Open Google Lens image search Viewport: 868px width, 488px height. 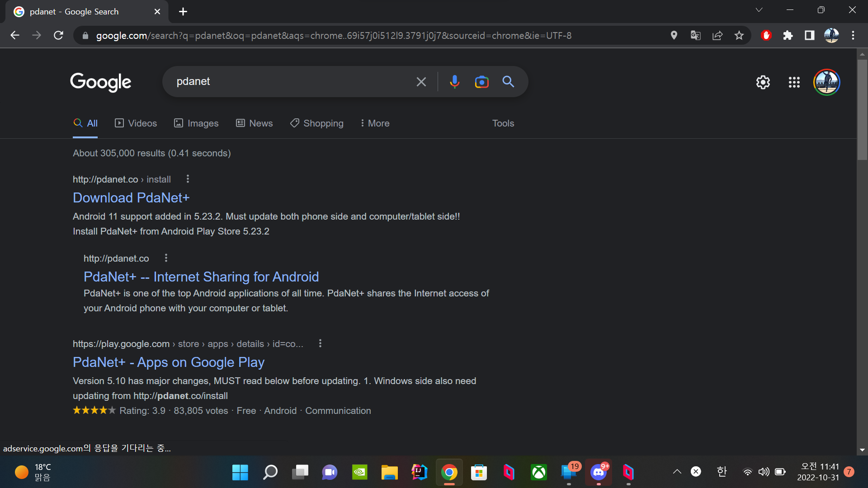(481, 82)
